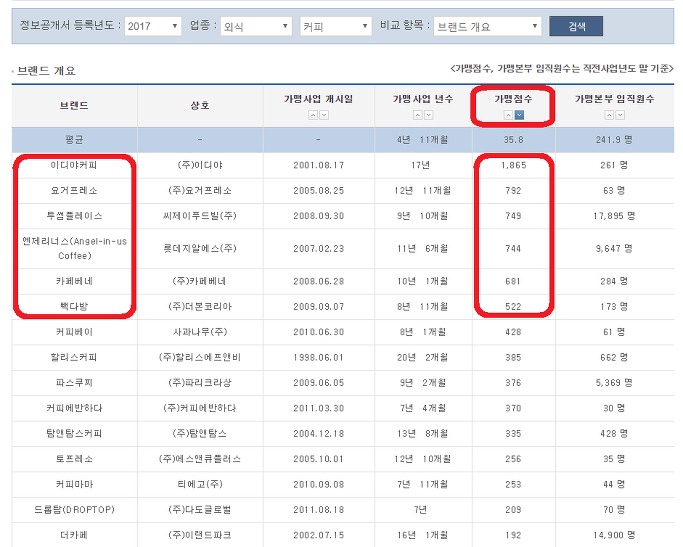683x547 pixels.
Task: Click franchise count 1,865
Action: (514, 165)
